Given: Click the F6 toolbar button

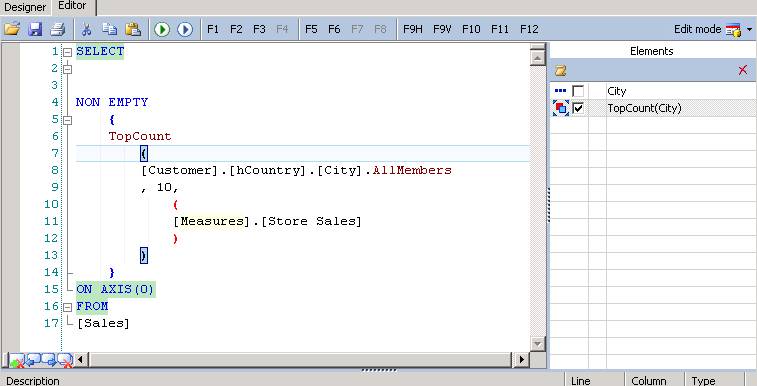Looking at the screenshot, I should click(334, 29).
